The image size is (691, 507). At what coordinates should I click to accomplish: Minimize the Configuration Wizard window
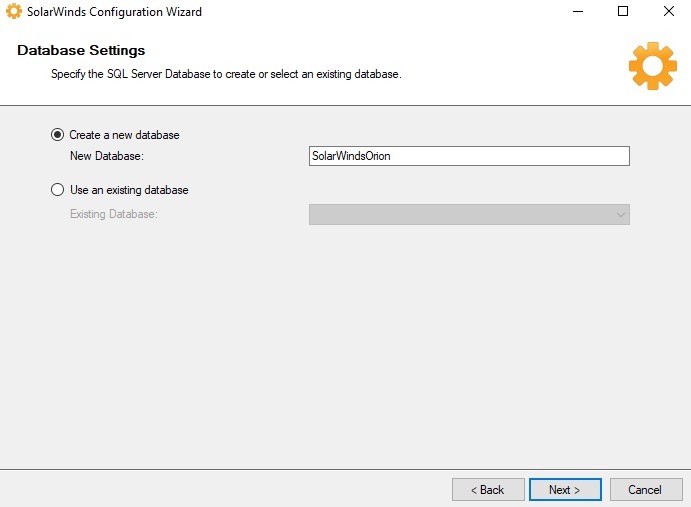[x=577, y=12]
